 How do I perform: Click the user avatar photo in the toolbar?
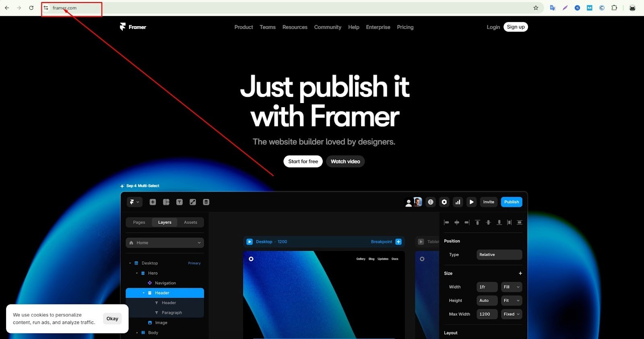(x=418, y=202)
